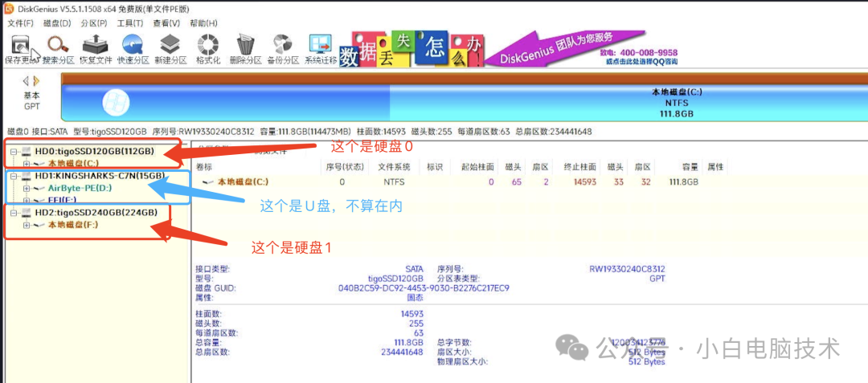The image size is (868, 383).
Task: Click the NTFS cell in the partition table row
Action: [x=394, y=181]
